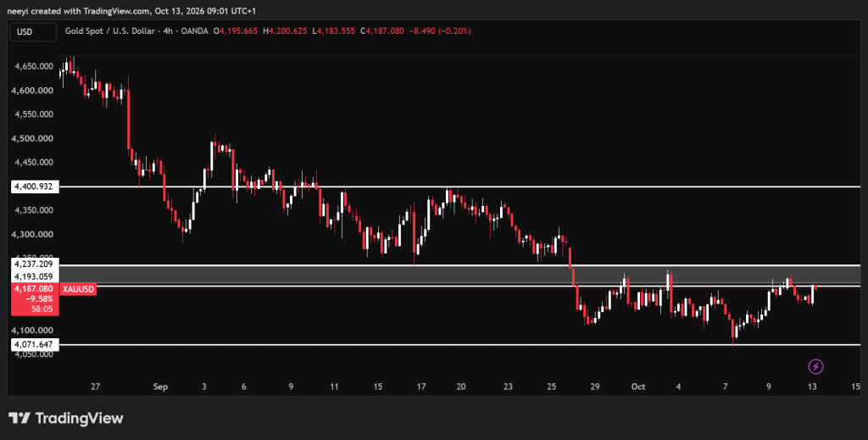Screen dimensions: 868x440
Task: Click the 29 date label on time axis
Action: 594,387
